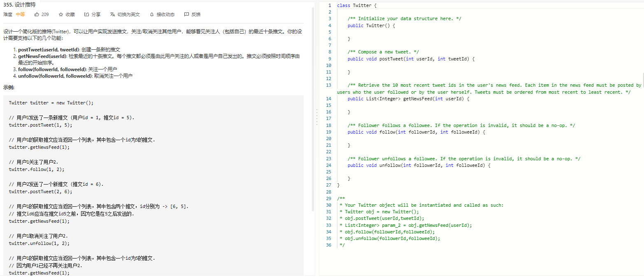Click the public void unfollow method signature

[x=419, y=165]
